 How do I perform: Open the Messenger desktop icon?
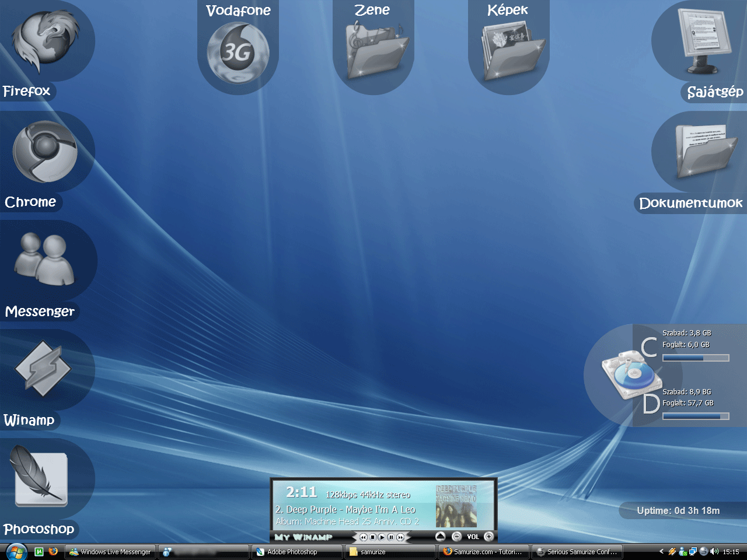[44, 258]
